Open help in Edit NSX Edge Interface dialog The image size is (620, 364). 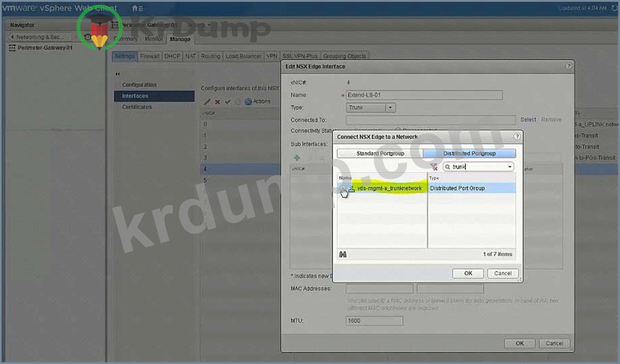coord(568,66)
